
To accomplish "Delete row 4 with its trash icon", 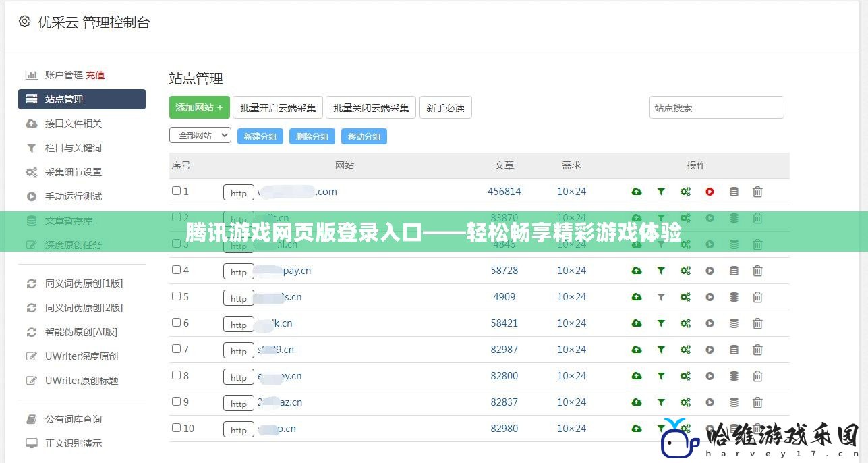I will (757, 271).
